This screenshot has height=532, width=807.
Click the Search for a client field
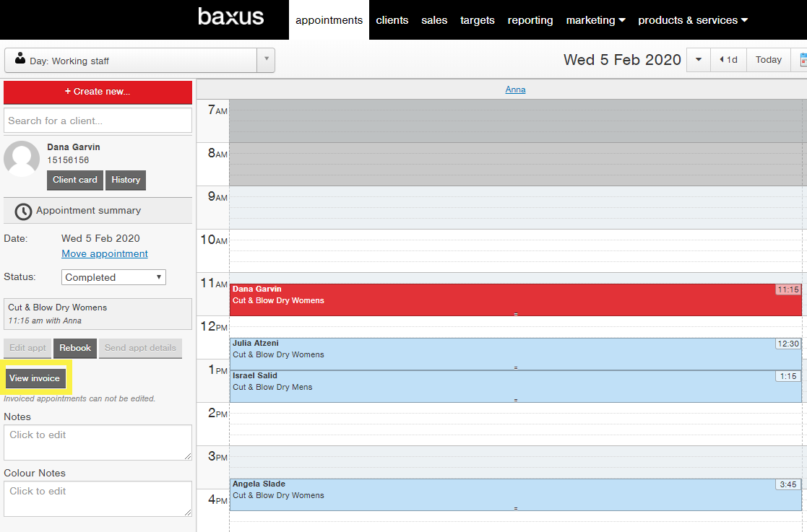point(98,121)
